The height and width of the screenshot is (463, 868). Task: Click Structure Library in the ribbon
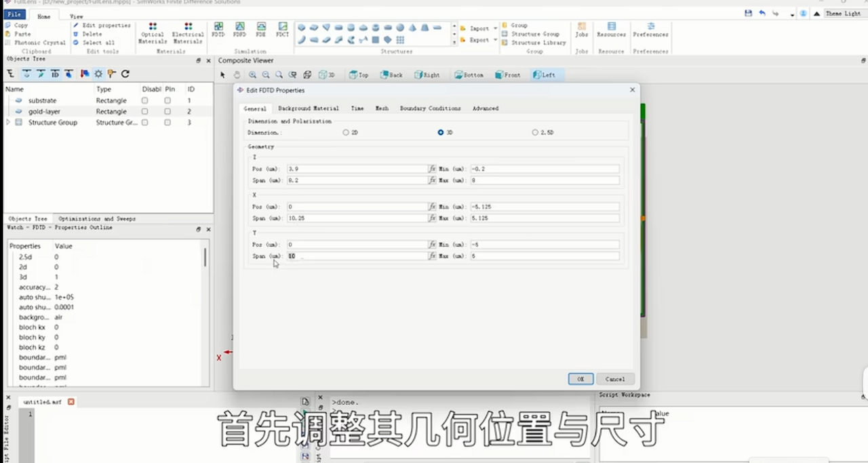click(534, 43)
